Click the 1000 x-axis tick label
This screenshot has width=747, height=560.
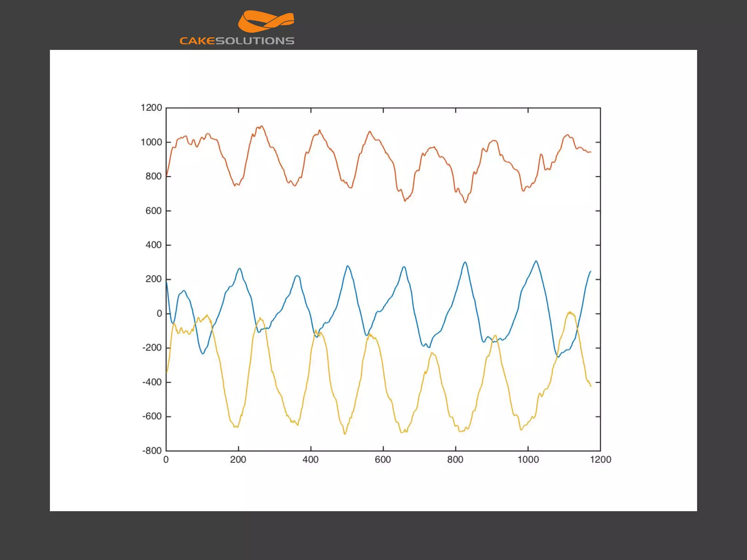[x=528, y=460]
